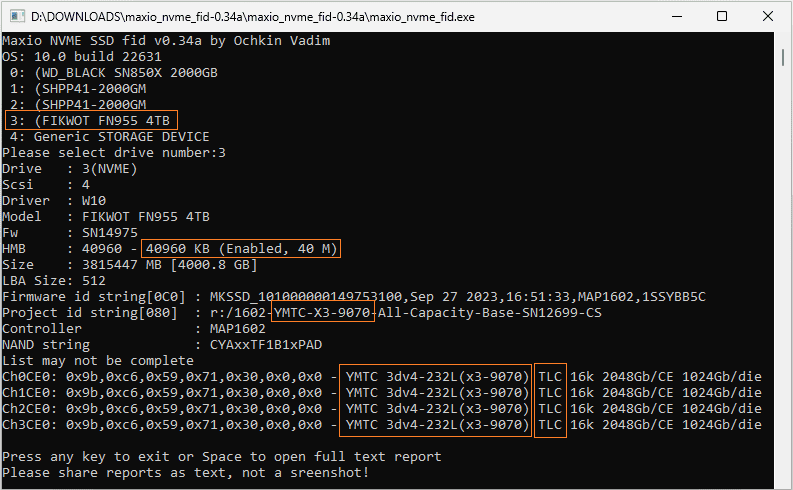Click 'List may not be complete' line
Screen dimensions: 793x490
pos(98,361)
